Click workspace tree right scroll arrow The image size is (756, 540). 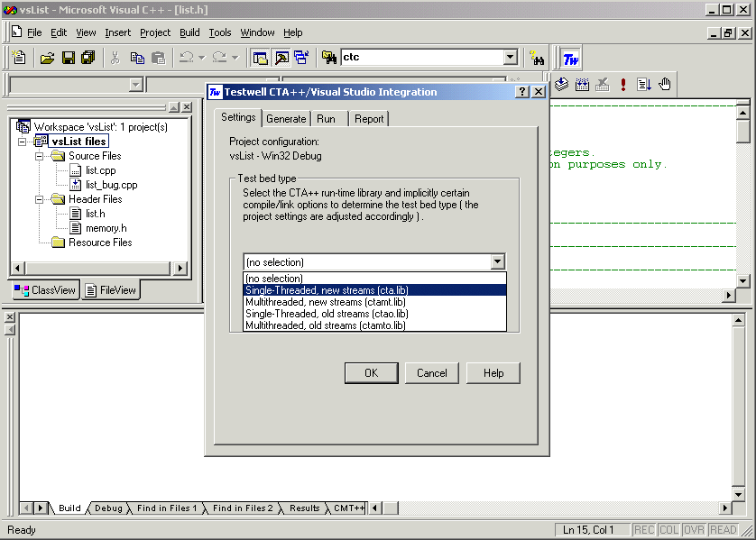[x=180, y=269]
